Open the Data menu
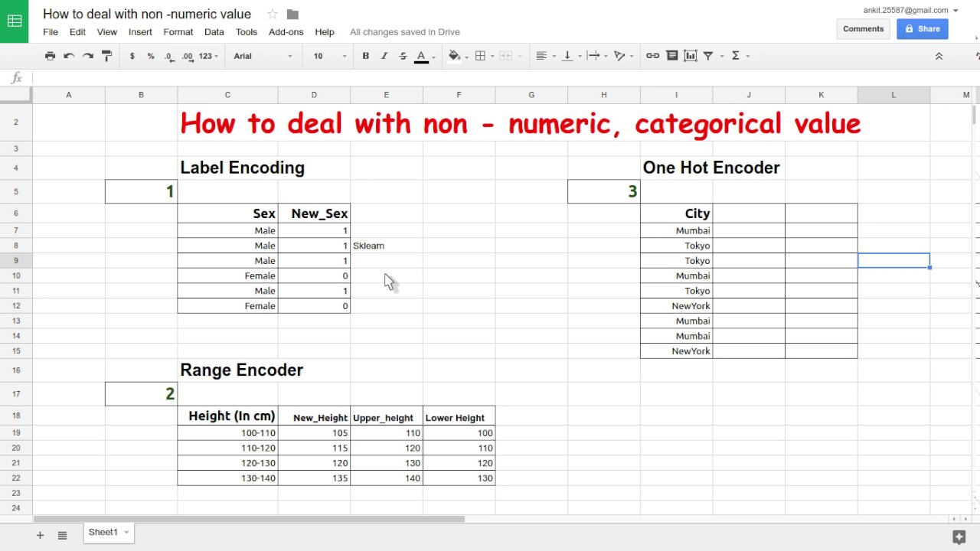The width and height of the screenshot is (980, 551). click(214, 32)
